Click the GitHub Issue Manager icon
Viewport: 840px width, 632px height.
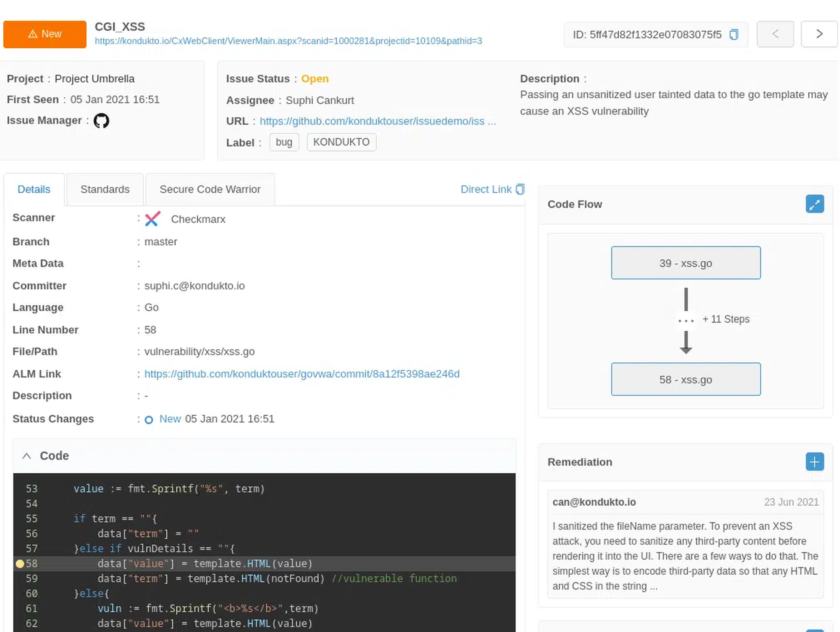click(x=101, y=121)
